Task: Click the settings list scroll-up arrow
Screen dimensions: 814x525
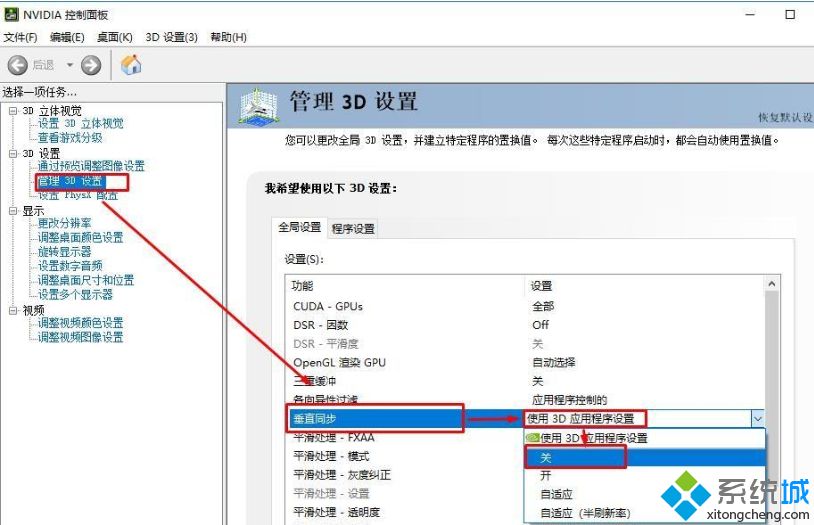Action: [771, 284]
